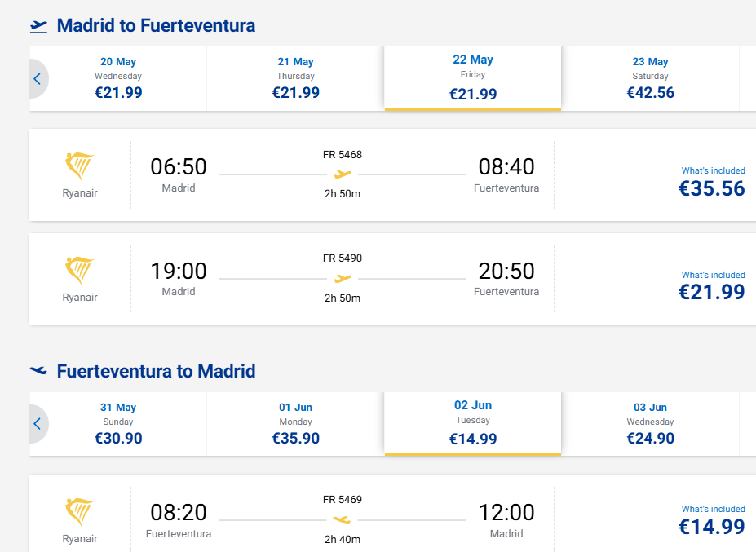The height and width of the screenshot is (552, 756).
Task: Select the 31 May Sunday return date
Action: pyautogui.click(x=118, y=424)
